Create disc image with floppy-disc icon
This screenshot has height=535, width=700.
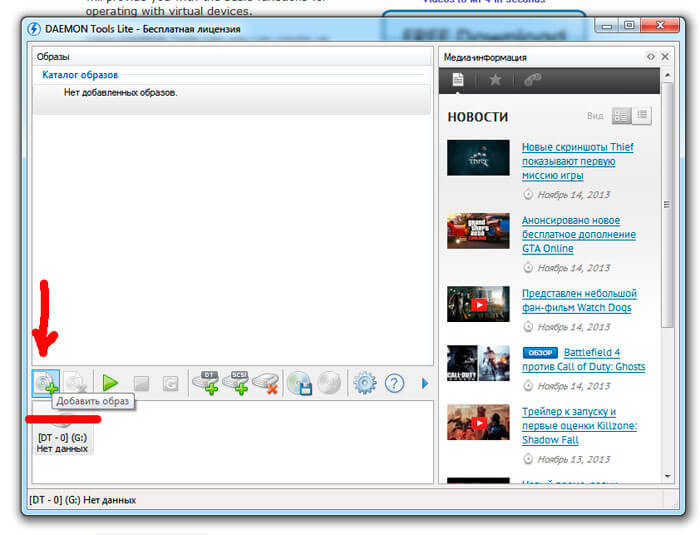[300, 383]
